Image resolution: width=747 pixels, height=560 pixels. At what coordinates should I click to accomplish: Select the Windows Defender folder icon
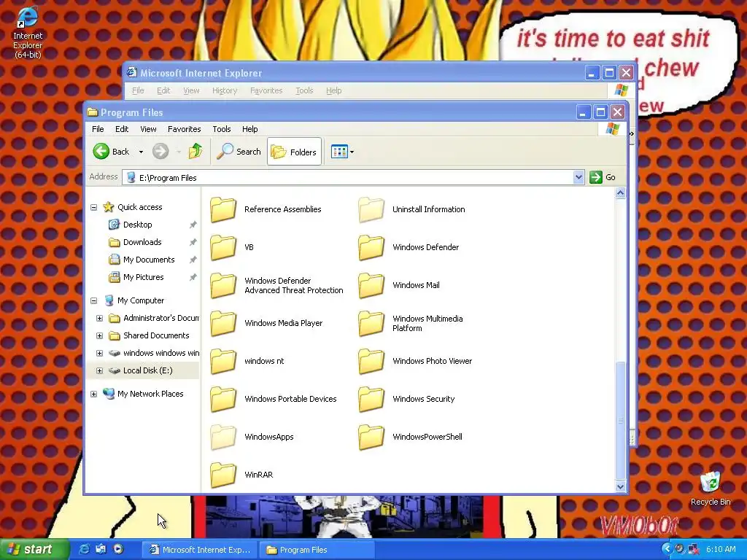pos(371,247)
